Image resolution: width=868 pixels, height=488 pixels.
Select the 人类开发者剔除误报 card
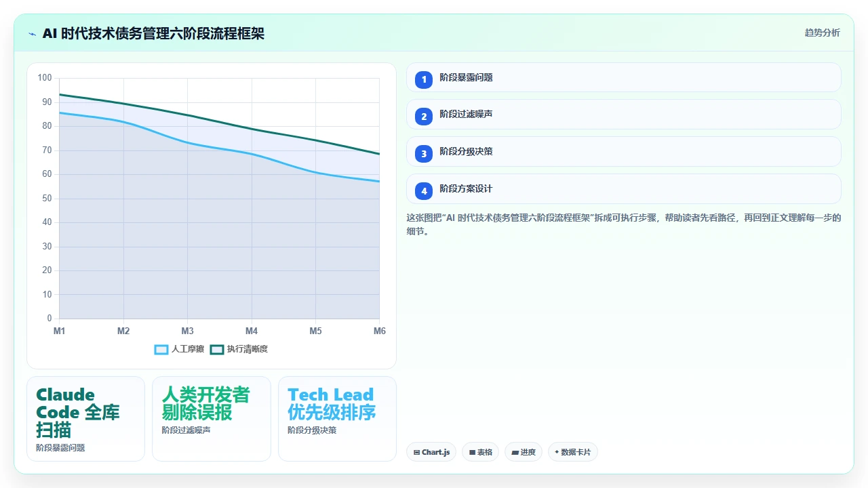pyautogui.click(x=212, y=419)
